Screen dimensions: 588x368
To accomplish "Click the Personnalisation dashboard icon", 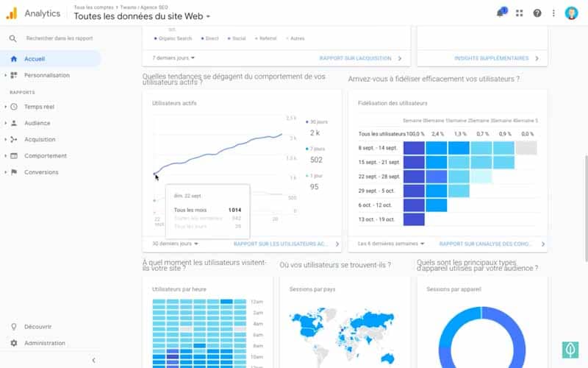I will coord(14,75).
